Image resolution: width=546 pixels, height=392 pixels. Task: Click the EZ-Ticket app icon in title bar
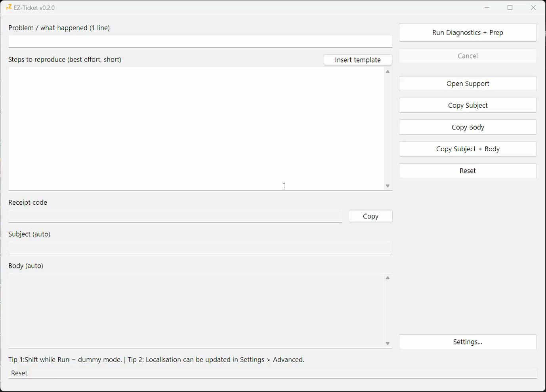click(x=9, y=7)
